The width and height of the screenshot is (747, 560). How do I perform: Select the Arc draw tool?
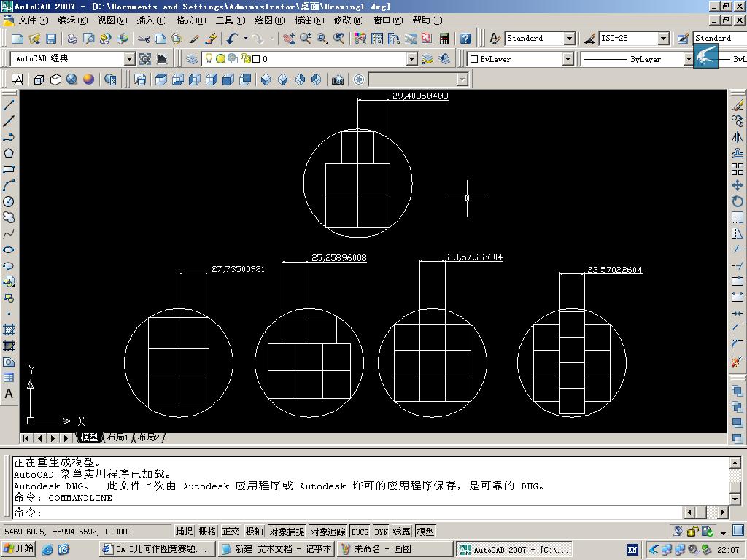[x=9, y=185]
